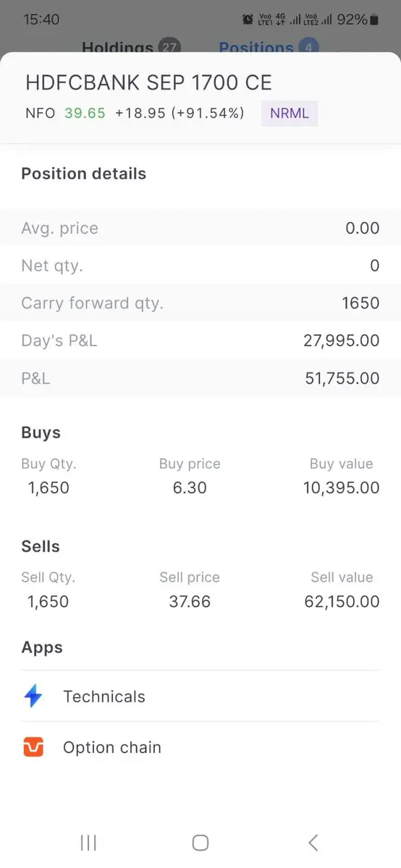Open recent apps navigation icon
The height and width of the screenshot is (868, 401).
[x=88, y=842]
